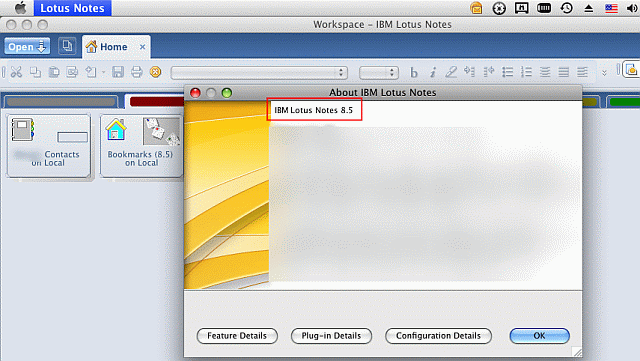Expand the toolbar overflow chevron

point(604,73)
